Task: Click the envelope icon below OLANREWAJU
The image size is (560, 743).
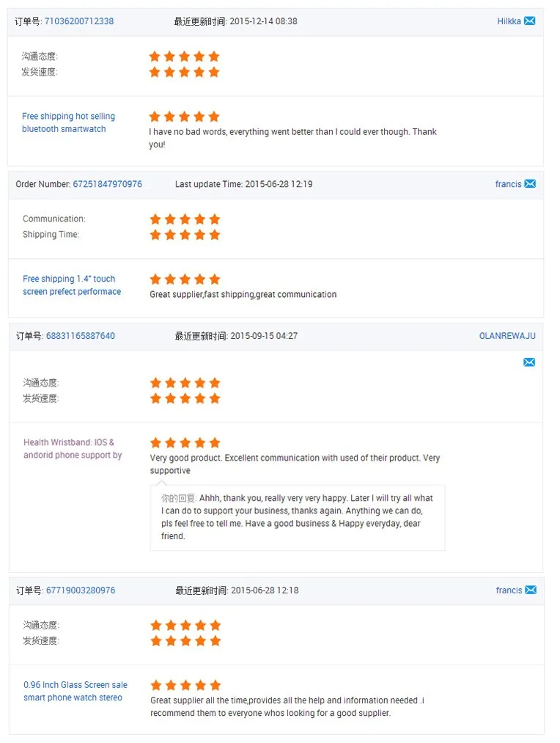Action: click(529, 362)
